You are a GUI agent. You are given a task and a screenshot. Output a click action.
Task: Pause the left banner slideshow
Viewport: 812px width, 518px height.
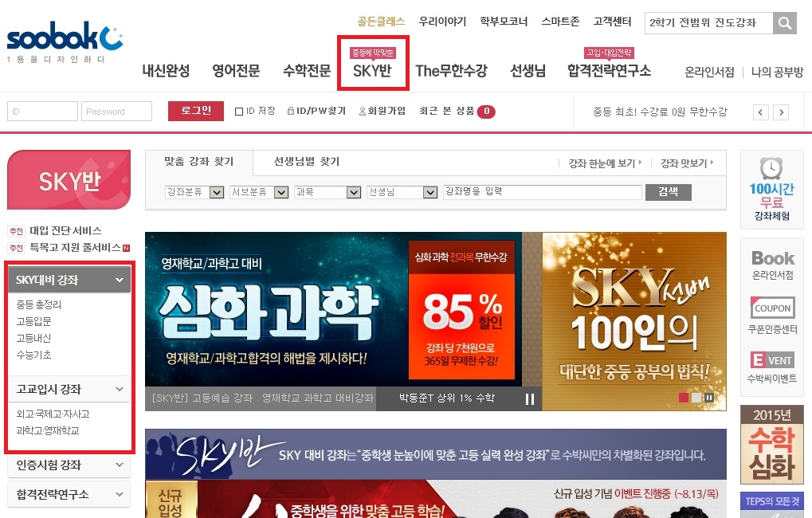pyautogui.click(x=529, y=399)
